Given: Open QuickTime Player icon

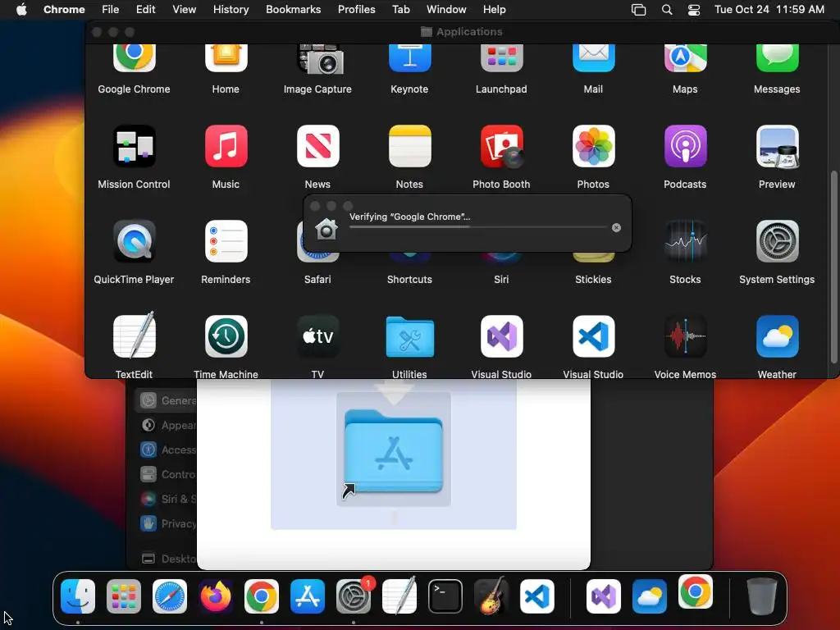Looking at the screenshot, I should pyautogui.click(x=134, y=241).
